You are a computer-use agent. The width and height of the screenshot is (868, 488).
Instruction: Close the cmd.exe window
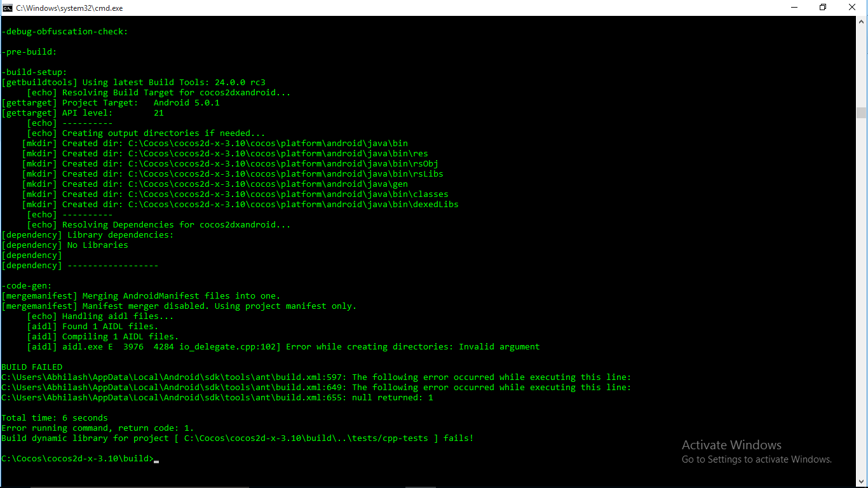[852, 8]
